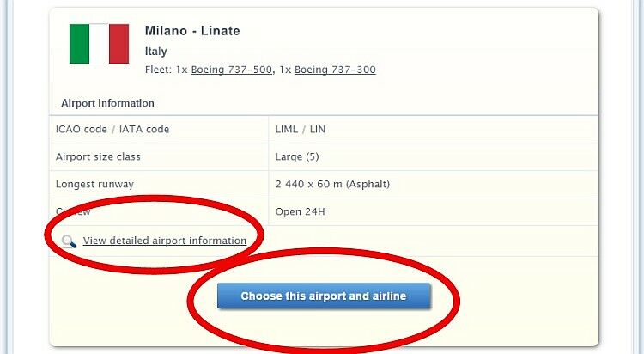This screenshot has width=644, height=354.
Task: Click the Longest runway label
Action: point(94,184)
